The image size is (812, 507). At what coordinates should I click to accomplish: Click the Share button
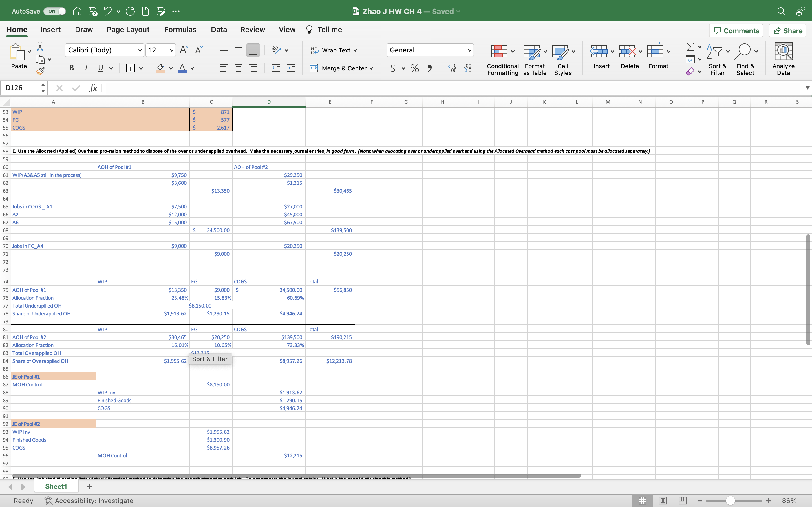pos(787,30)
